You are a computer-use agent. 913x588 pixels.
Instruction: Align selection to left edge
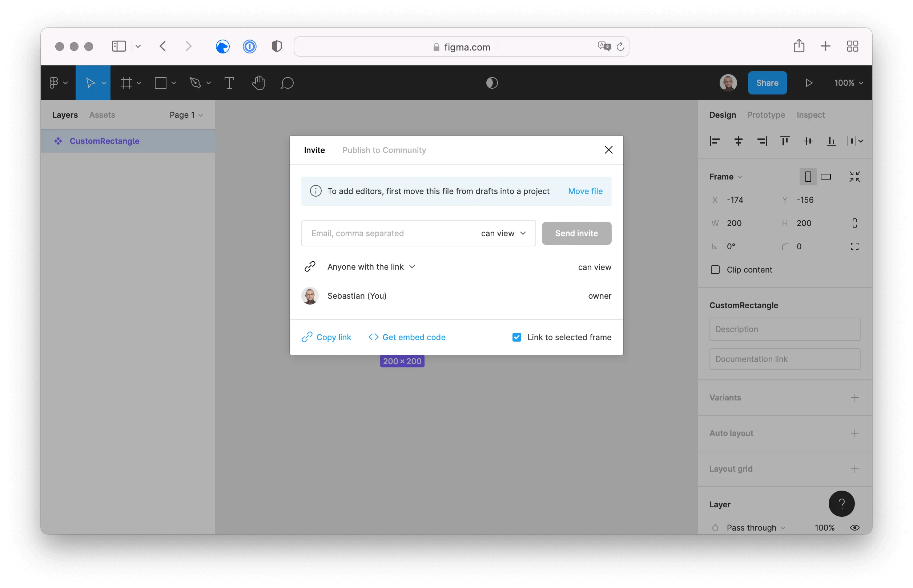pos(714,141)
